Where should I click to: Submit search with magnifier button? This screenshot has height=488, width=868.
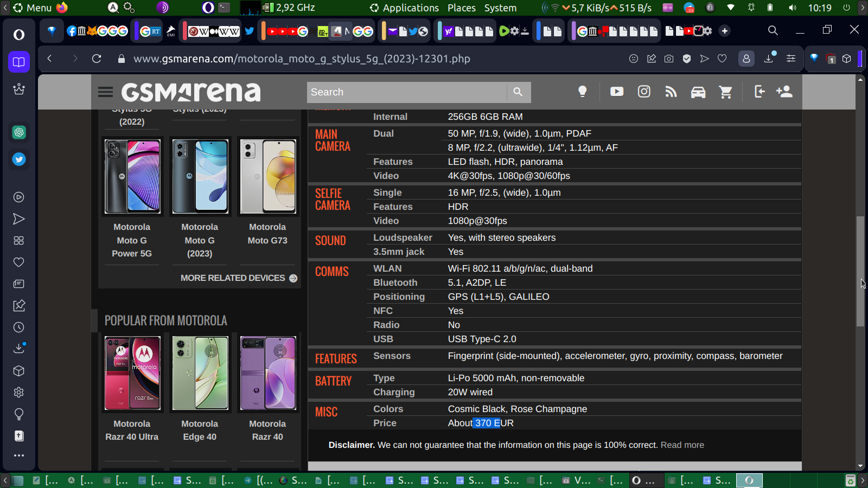[518, 92]
